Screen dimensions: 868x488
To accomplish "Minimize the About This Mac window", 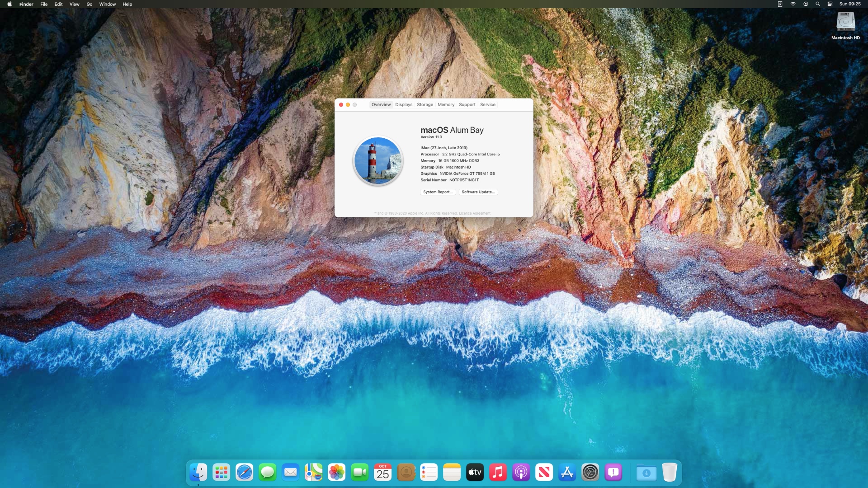I will click(x=348, y=104).
